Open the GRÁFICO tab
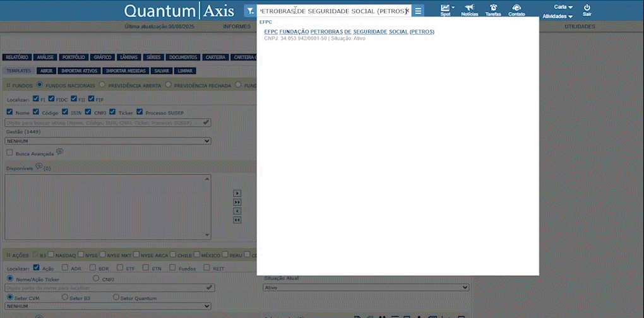 102,57
